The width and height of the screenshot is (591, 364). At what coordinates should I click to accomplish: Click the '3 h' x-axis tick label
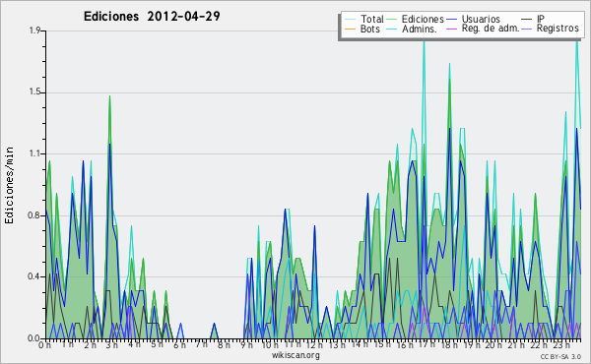pos(111,344)
